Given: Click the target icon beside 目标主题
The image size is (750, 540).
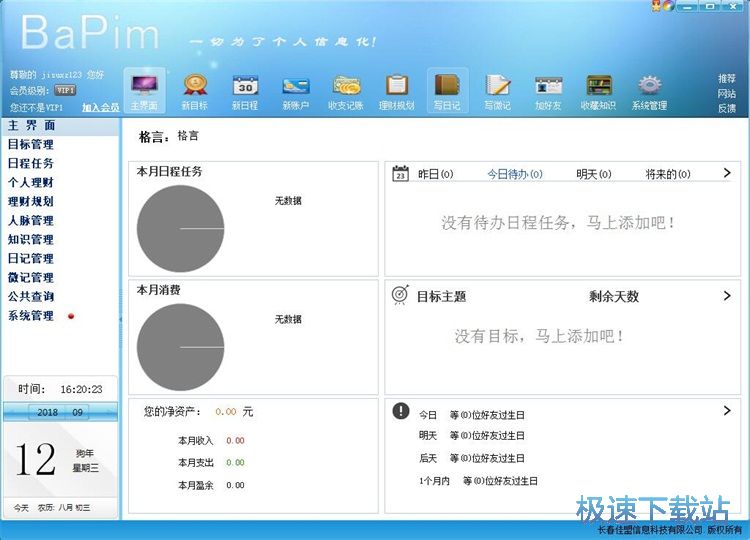Looking at the screenshot, I should point(400,295).
